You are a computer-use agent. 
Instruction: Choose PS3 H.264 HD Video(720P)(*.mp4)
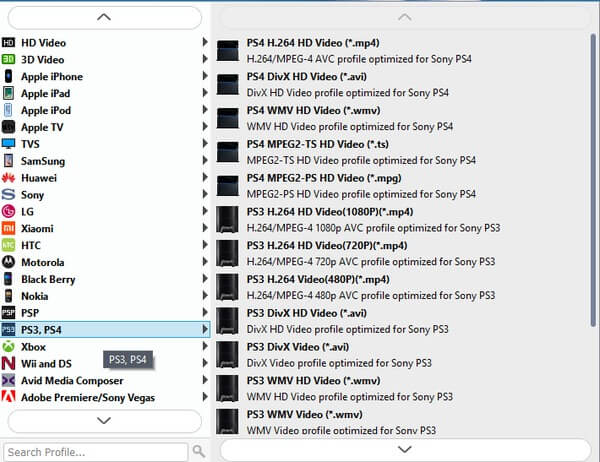pyautogui.click(x=402, y=253)
